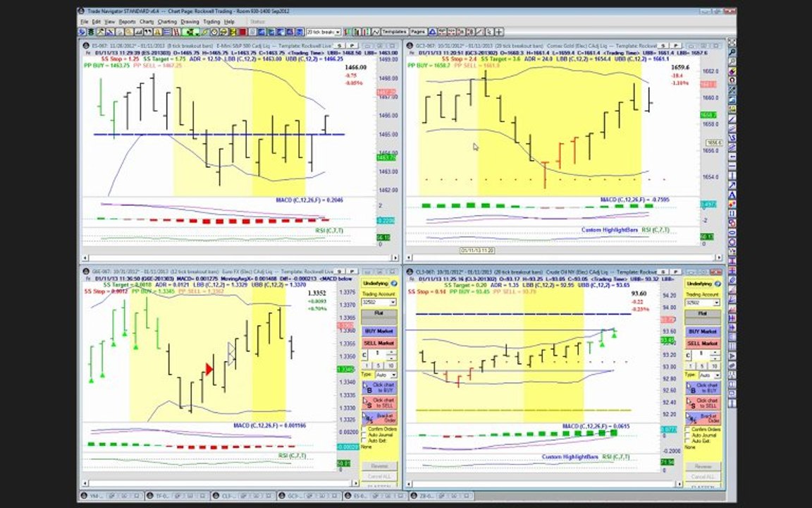The height and width of the screenshot is (508, 812).
Task: Set quantity to 10 in Crude Oil panel
Action: coord(715,366)
